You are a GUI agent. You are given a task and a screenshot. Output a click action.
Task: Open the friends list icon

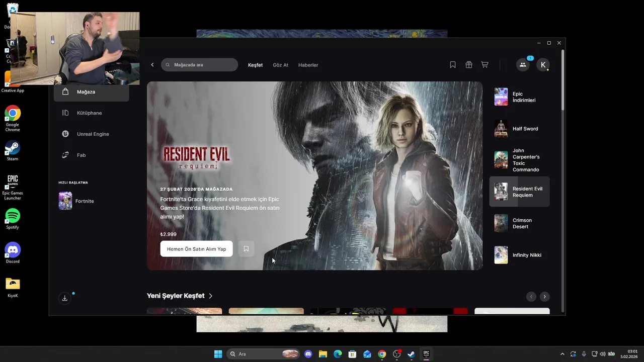point(523,65)
